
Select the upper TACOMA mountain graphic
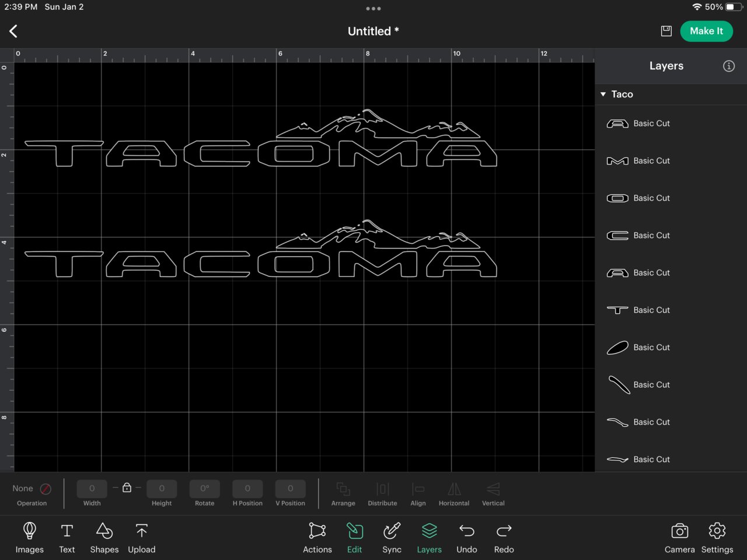coord(378,124)
